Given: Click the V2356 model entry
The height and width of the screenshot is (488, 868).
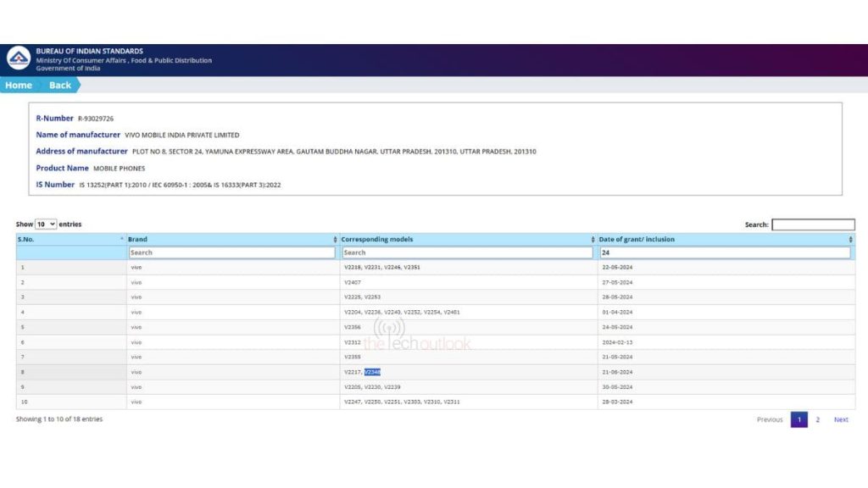Looking at the screenshot, I should tap(353, 327).
